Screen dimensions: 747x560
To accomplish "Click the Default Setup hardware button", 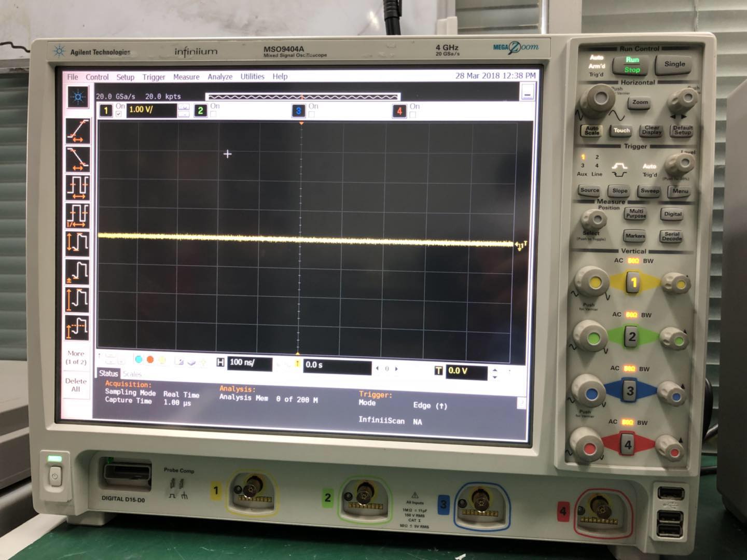I will (683, 131).
